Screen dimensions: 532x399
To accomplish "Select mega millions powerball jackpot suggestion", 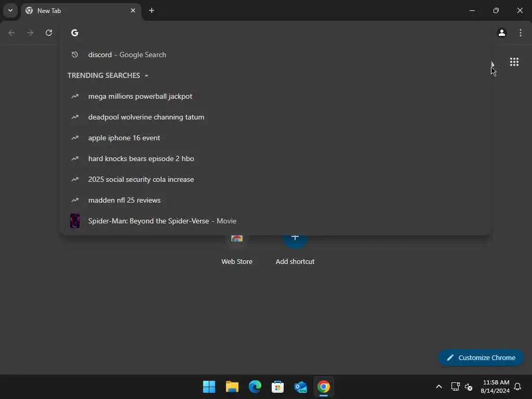I will point(275,96).
